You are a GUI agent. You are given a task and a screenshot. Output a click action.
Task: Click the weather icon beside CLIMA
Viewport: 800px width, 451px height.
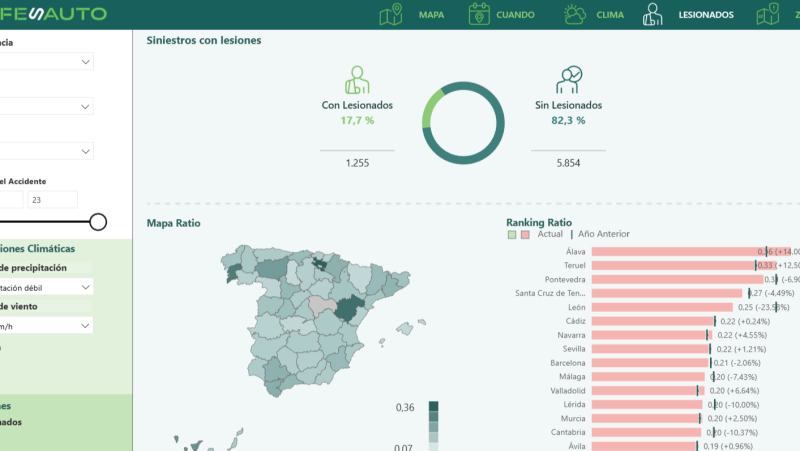tap(574, 14)
